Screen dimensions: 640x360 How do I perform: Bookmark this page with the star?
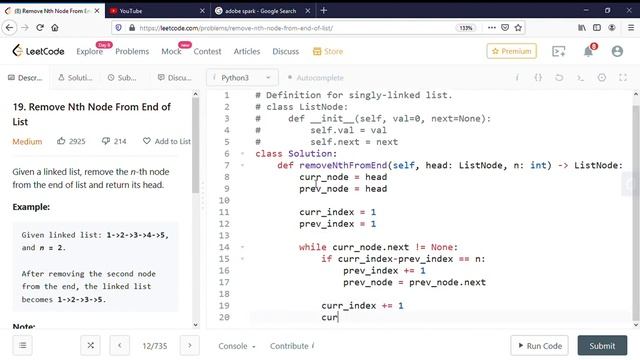coord(518,28)
